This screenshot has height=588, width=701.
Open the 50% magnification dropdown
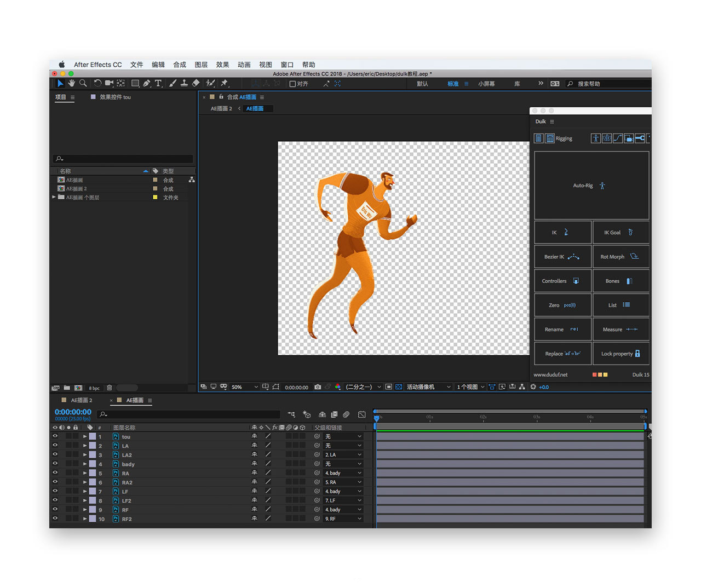point(244,387)
